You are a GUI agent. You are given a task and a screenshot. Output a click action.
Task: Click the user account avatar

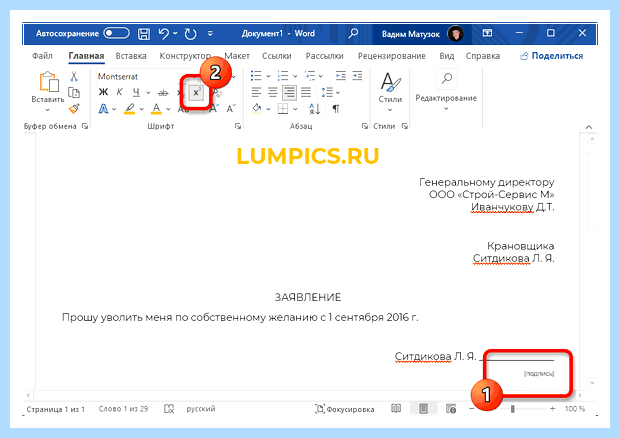coord(456,34)
